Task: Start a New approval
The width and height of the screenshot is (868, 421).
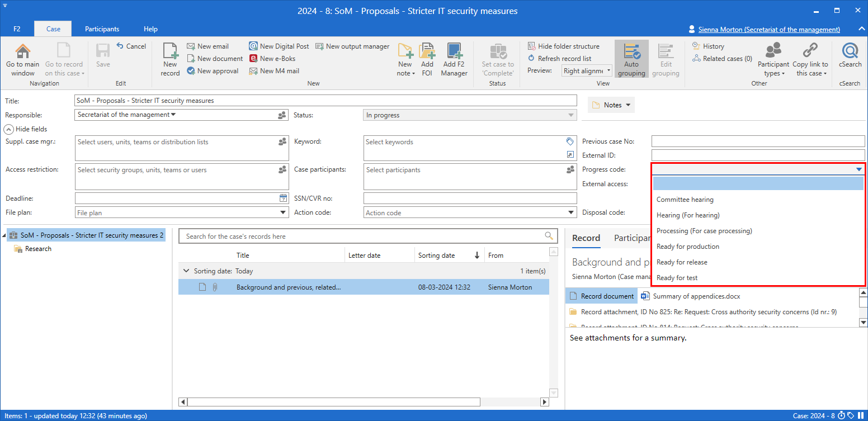Action: 213,71
